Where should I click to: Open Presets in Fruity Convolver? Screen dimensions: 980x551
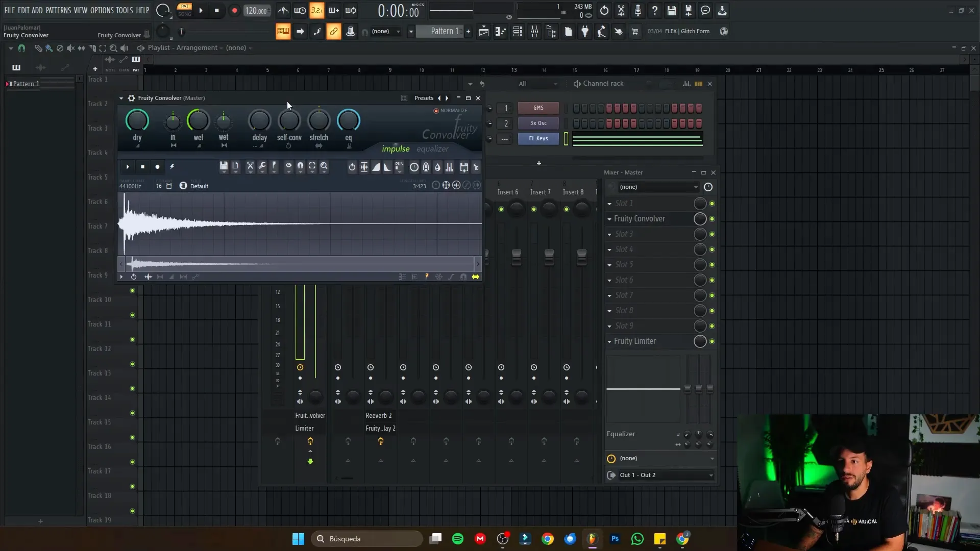click(x=424, y=98)
